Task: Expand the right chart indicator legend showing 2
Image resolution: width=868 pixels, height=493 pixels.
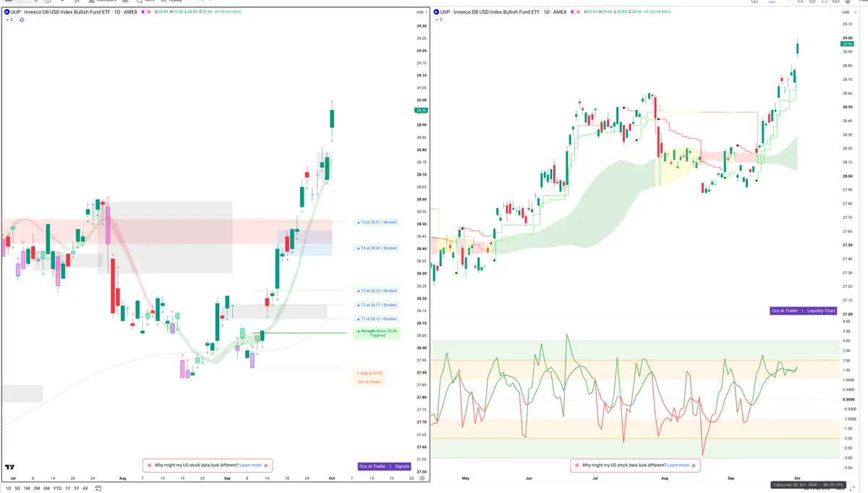Action: (x=438, y=20)
